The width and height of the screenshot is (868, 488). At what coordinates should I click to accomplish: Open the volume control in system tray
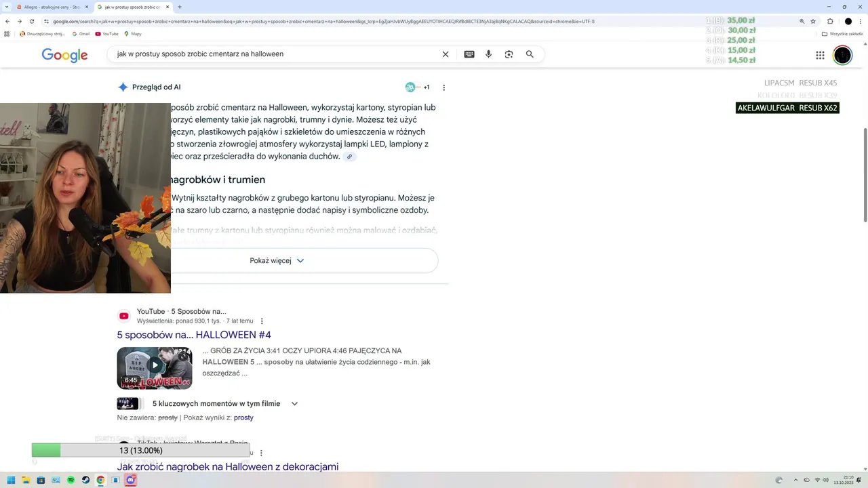(825, 480)
